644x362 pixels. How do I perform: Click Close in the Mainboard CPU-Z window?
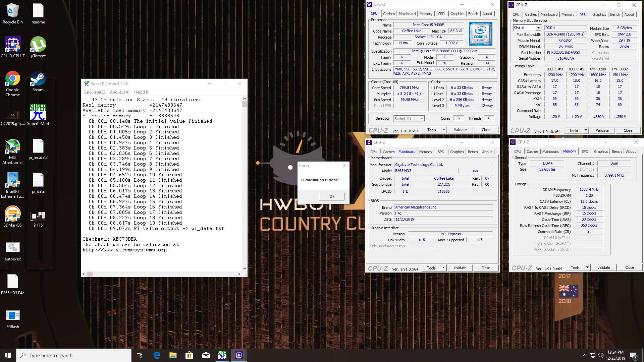(486, 268)
